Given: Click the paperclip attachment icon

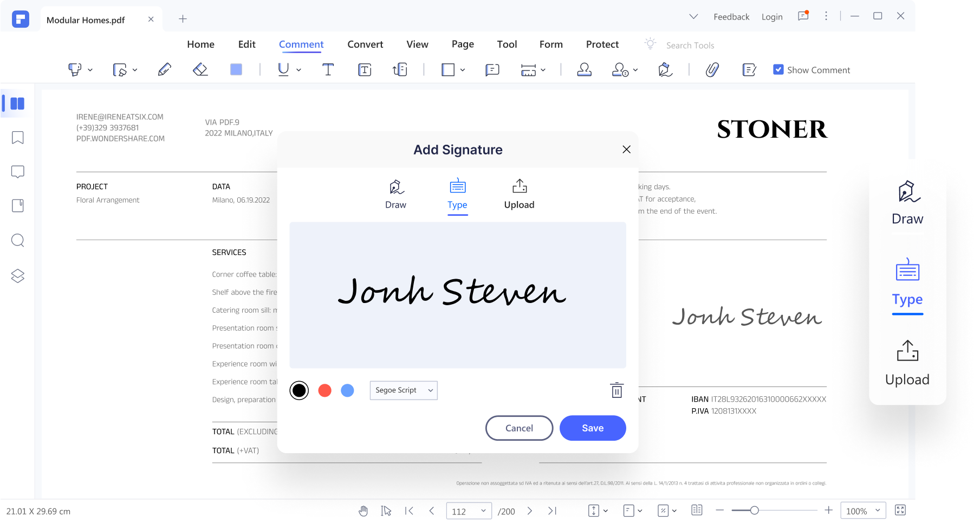Looking at the screenshot, I should pos(712,69).
